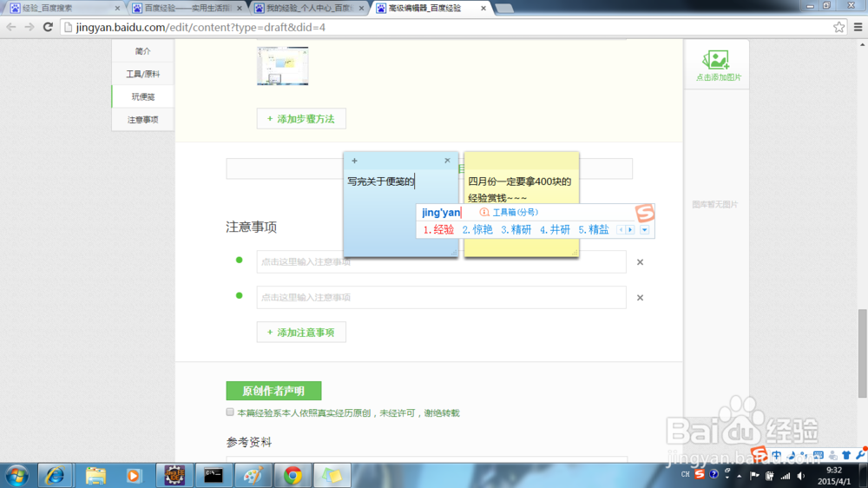Bookmark this page with the star icon
The image size is (868, 488).
click(838, 27)
